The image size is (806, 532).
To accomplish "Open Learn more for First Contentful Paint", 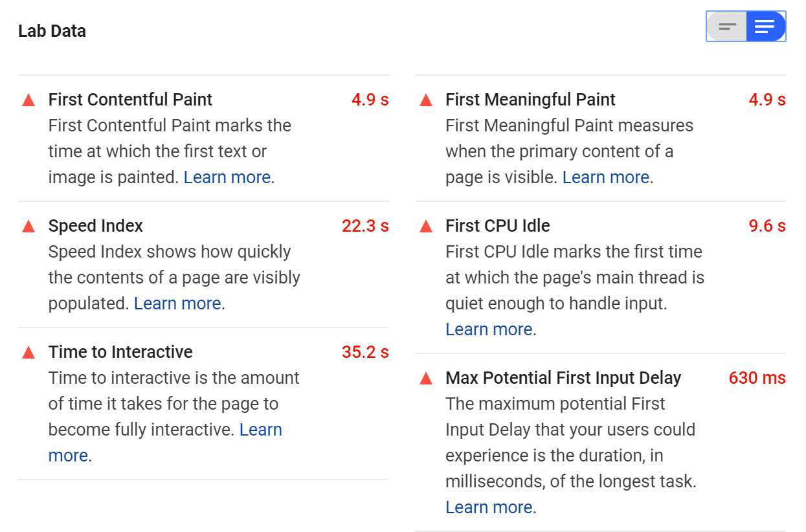I will pyautogui.click(x=227, y=177).
